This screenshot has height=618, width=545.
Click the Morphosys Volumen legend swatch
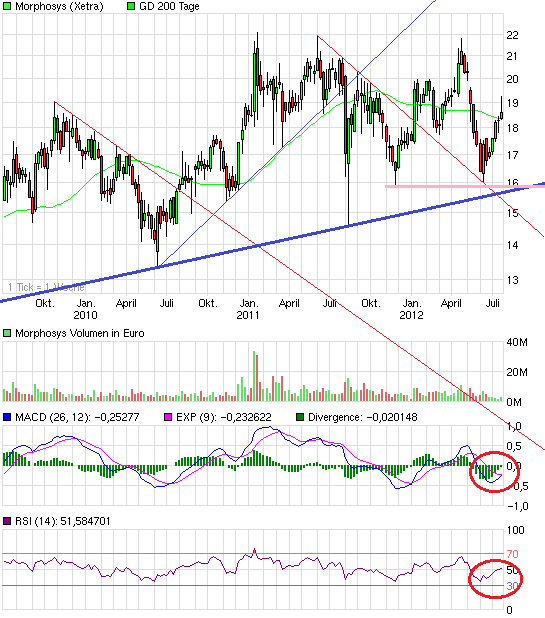pos(7,333)
